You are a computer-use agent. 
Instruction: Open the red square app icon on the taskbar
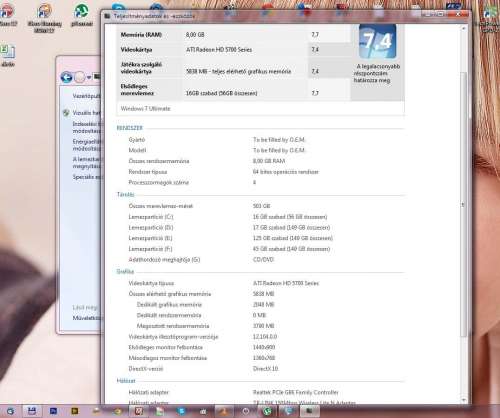(x=139, y=411)
